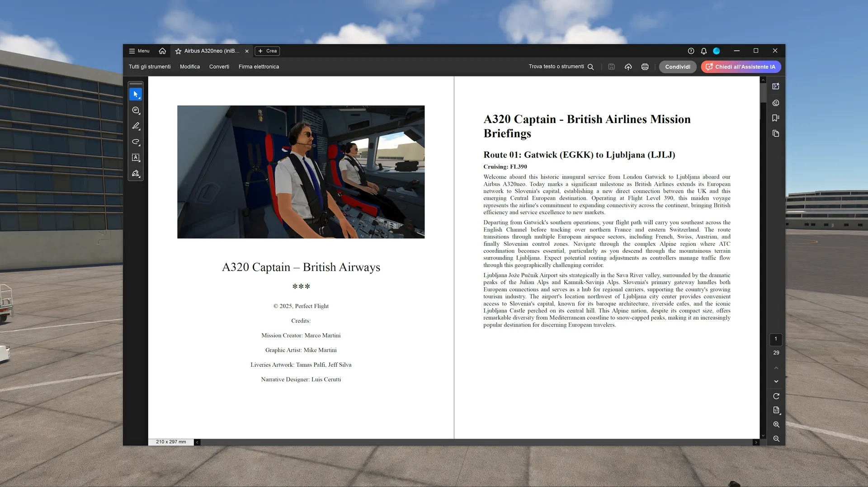Open the notifications bell

[x=703, y=51]
